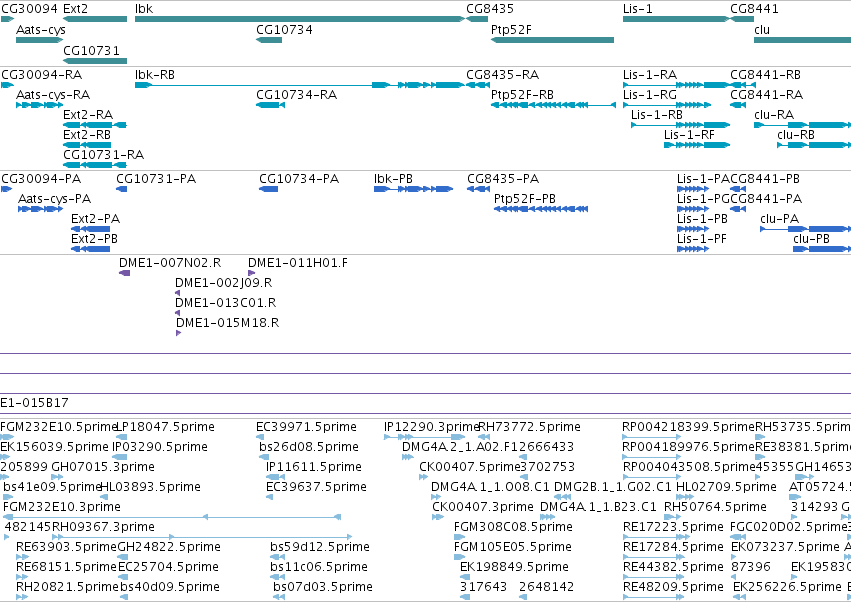Open the CG8435-RA transcript label

point(503,74)
